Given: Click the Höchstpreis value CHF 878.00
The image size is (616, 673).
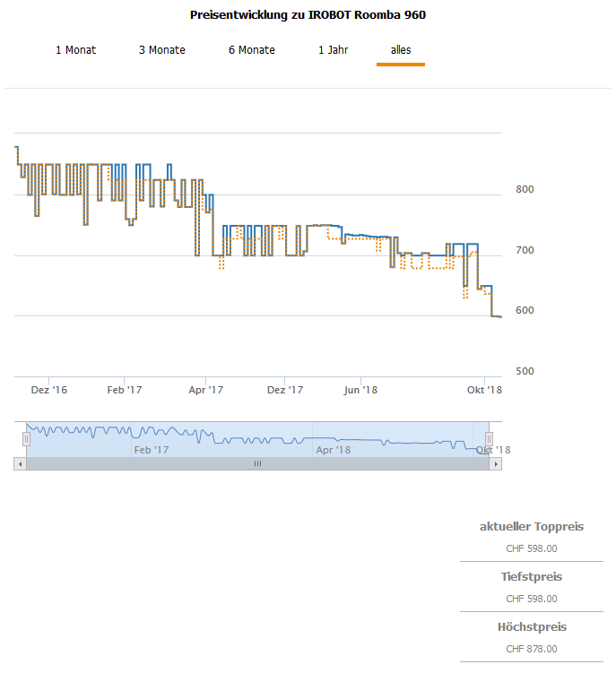Looking at the screenshot, I should (x=531, y=649).
